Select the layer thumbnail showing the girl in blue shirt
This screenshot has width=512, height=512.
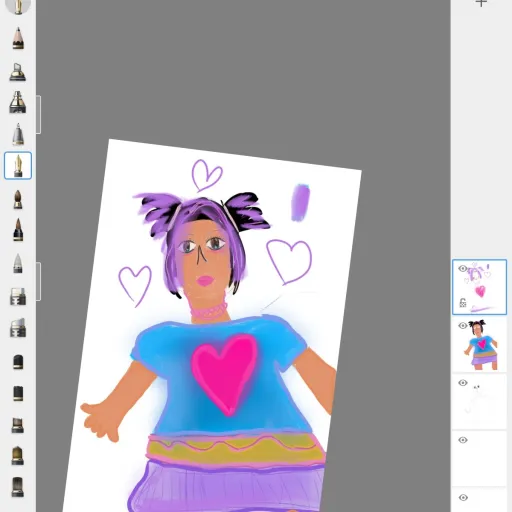pos(479,344)
